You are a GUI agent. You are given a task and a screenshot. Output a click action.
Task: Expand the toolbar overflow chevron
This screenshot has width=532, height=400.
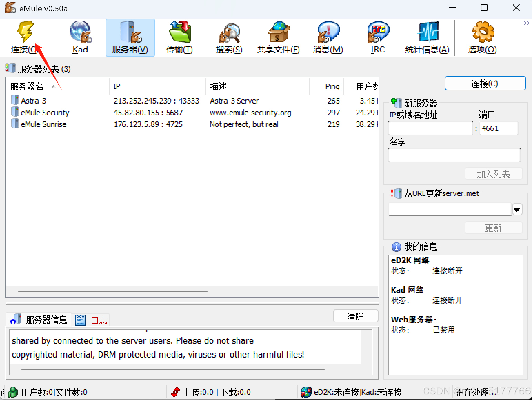526,23
